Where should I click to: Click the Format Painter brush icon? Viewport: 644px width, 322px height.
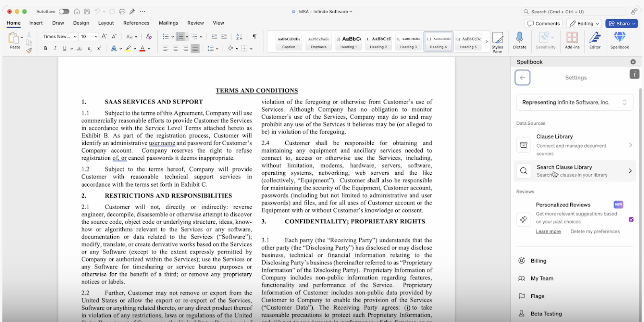(x=29, y=50)
